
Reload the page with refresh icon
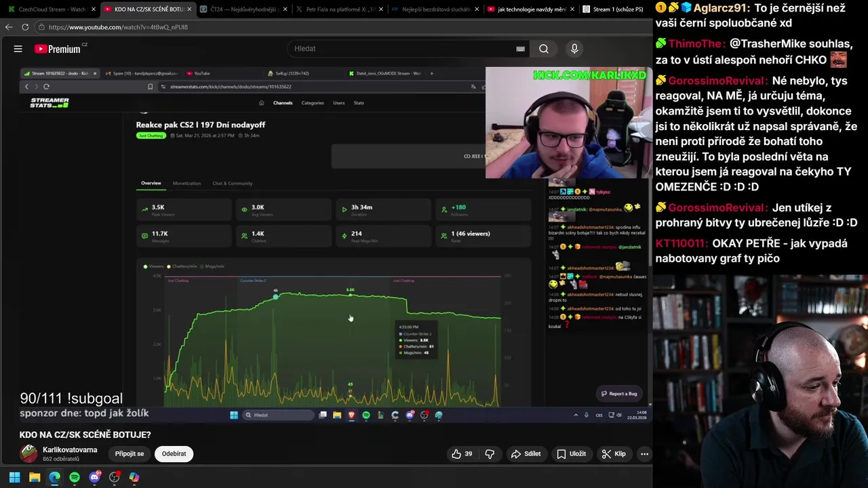point(25,27)
